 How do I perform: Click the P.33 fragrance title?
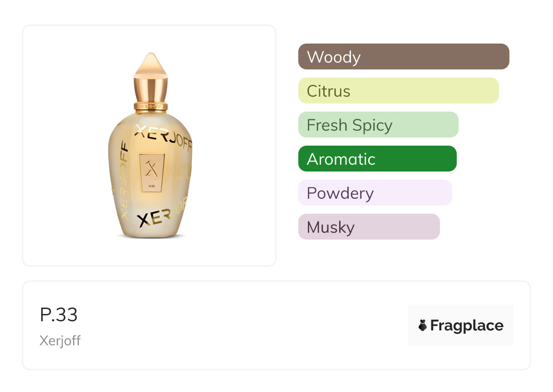(59, 315)
